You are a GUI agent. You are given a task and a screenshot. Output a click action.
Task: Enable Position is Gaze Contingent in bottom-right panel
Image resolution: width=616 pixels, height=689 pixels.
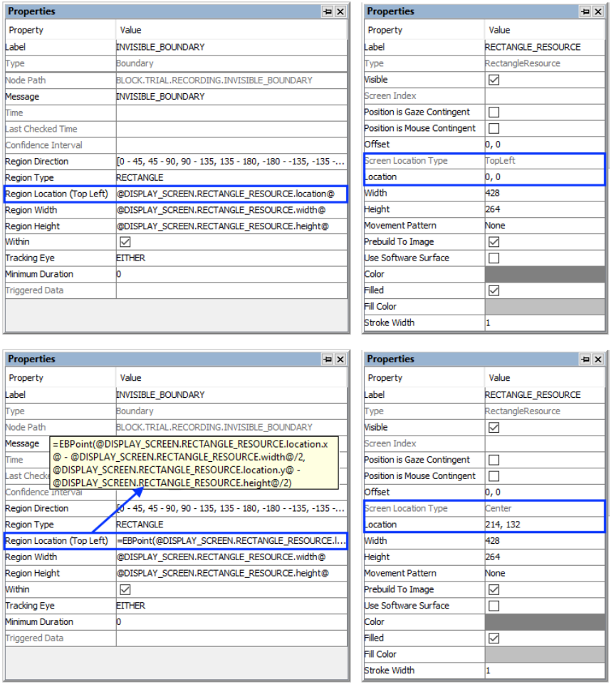click(x=494, y=460)
